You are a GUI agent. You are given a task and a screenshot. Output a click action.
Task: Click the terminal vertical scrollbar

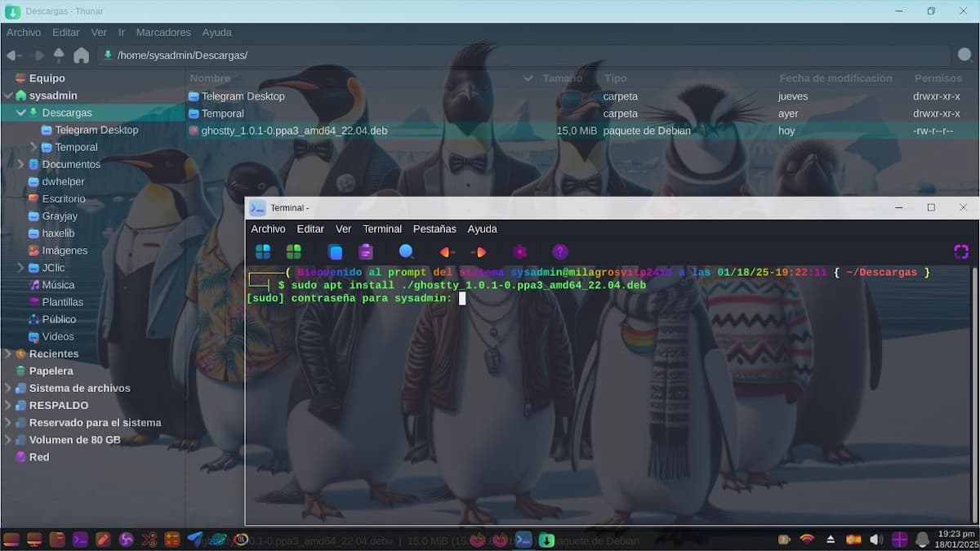click(x=973, y=392)
